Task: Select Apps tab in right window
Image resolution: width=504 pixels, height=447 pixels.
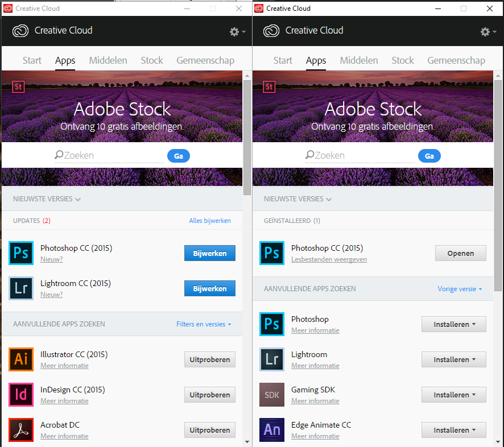Action: click(x=316, y=60)
